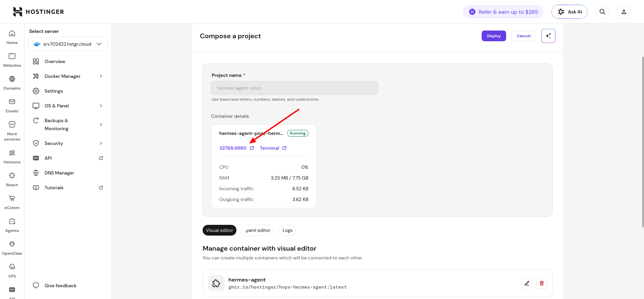Click the page vertical scrollbar
Viewport: 644px width, 299px height.
[643, 142]
